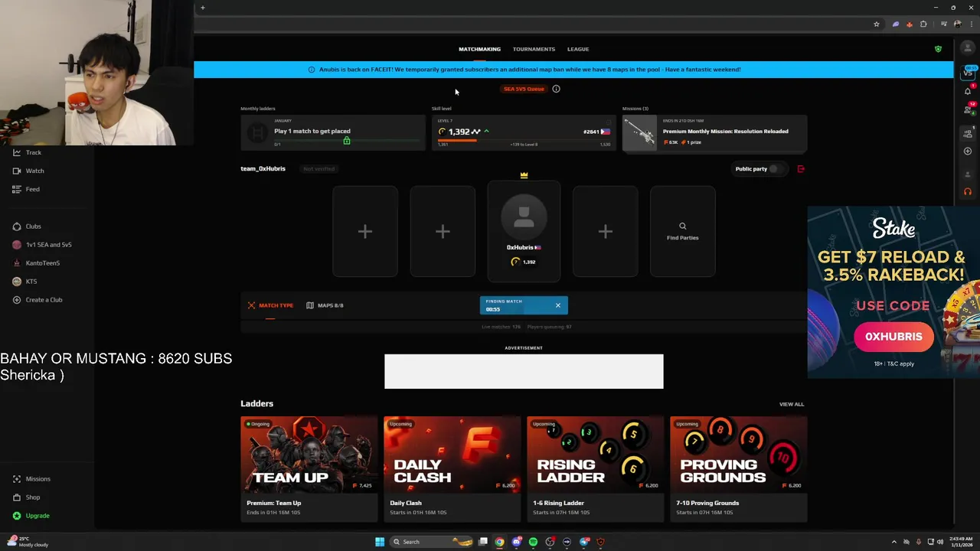Show hidden system tray icons

coord(893,542)
